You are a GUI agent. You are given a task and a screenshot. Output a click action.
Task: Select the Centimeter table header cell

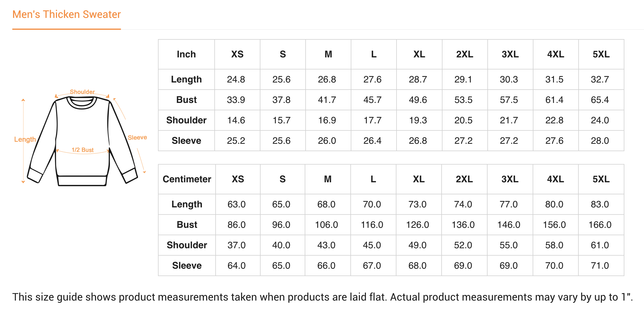pyautogui.click(x=187, y=179)
